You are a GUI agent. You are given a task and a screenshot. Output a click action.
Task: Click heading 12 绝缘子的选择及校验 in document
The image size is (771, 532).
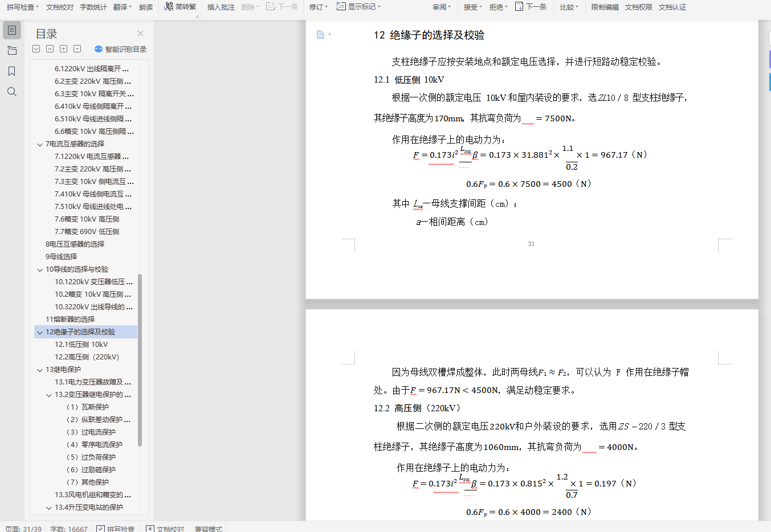click(429, 35)
